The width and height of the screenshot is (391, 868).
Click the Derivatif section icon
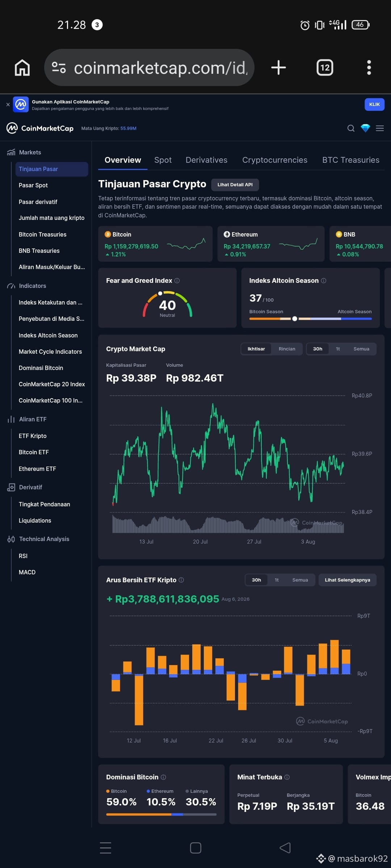click(x=11, y=487)
